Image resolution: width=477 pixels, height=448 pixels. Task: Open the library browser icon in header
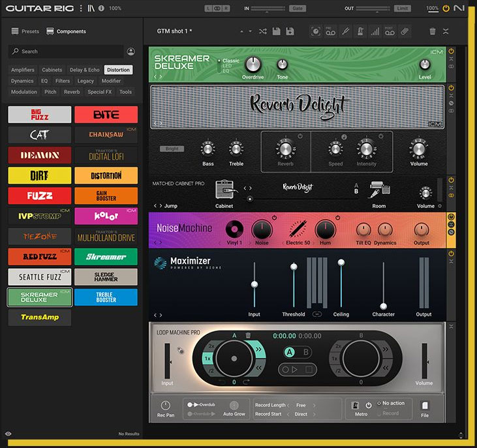click(91, 8)
